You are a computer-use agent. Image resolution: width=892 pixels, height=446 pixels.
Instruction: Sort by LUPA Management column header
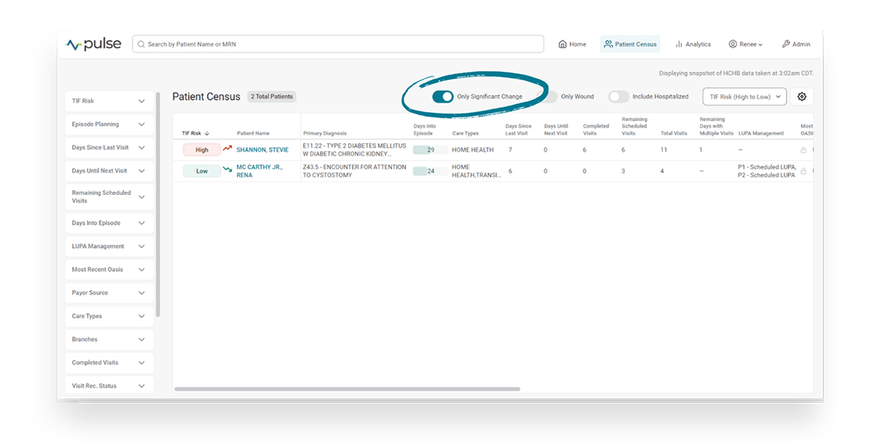761,134
